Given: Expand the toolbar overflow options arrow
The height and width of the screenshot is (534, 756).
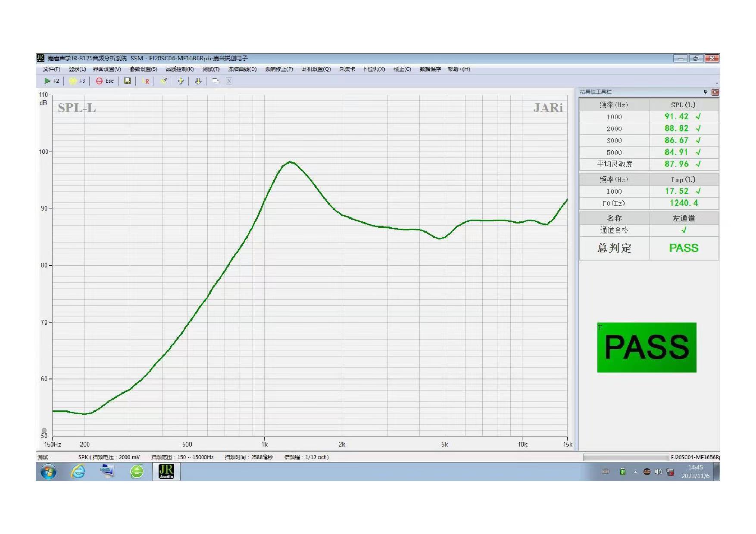Looking at the screenshot, I should point(717,83).
